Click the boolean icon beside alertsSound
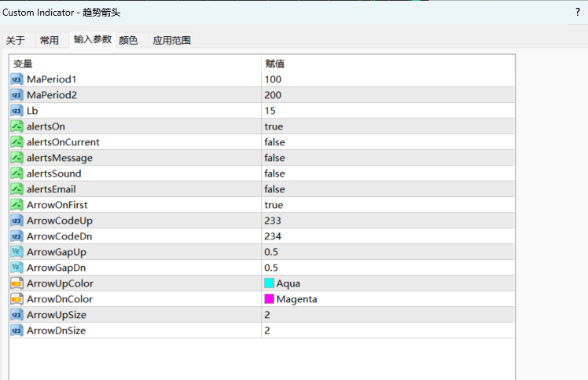Viewport: 588px width, 380px height. pyautogui.click(x=17, y=174)
